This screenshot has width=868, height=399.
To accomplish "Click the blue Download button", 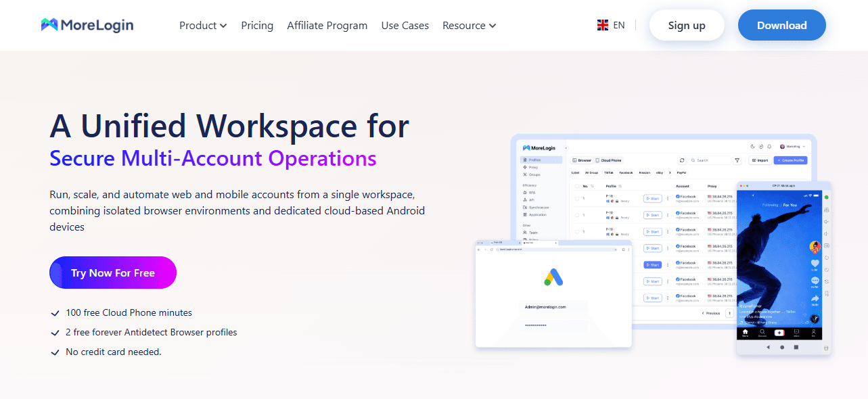I will click(x=782, y=25).
